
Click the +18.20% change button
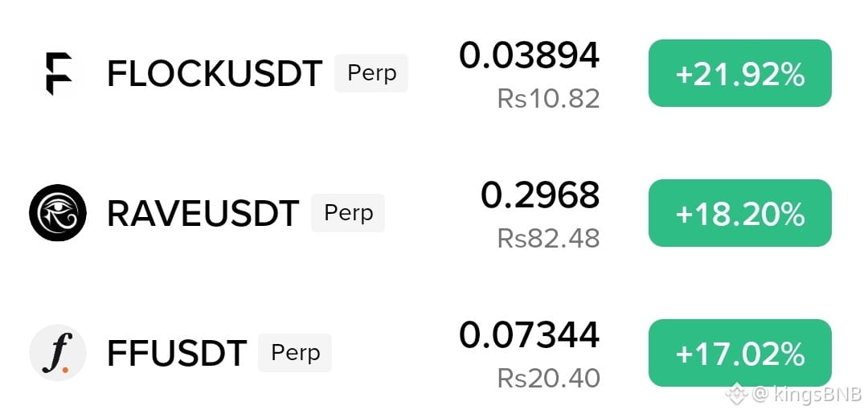(x=740, y=212)
